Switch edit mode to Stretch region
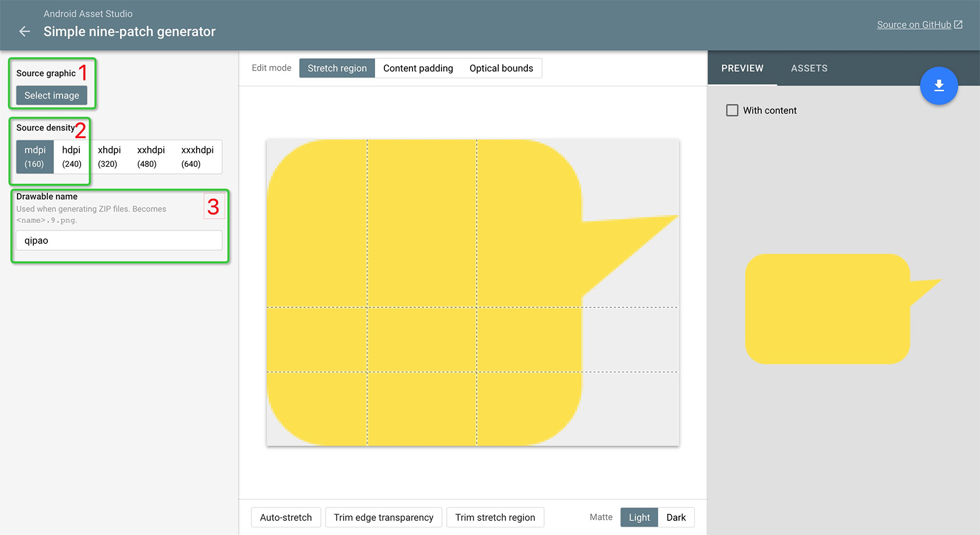Viewport: 980px width, 535px height. [337, 68]
